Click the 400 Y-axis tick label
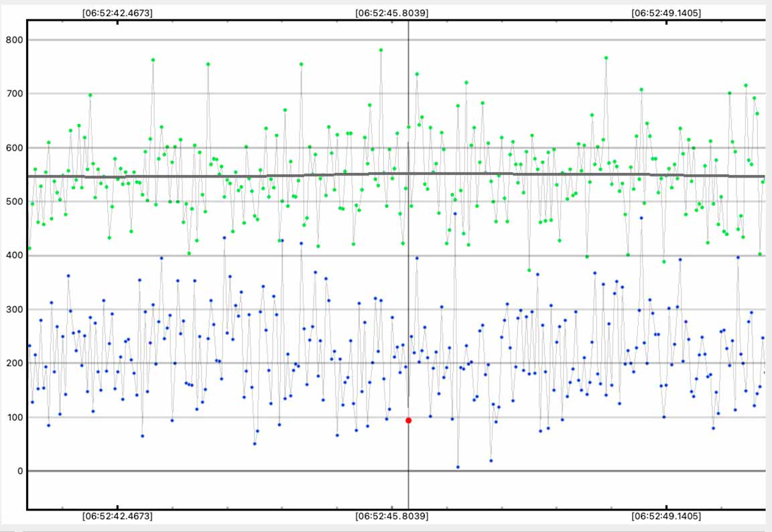The width and height of the screenshot is (772, 532). click(13, 256)
